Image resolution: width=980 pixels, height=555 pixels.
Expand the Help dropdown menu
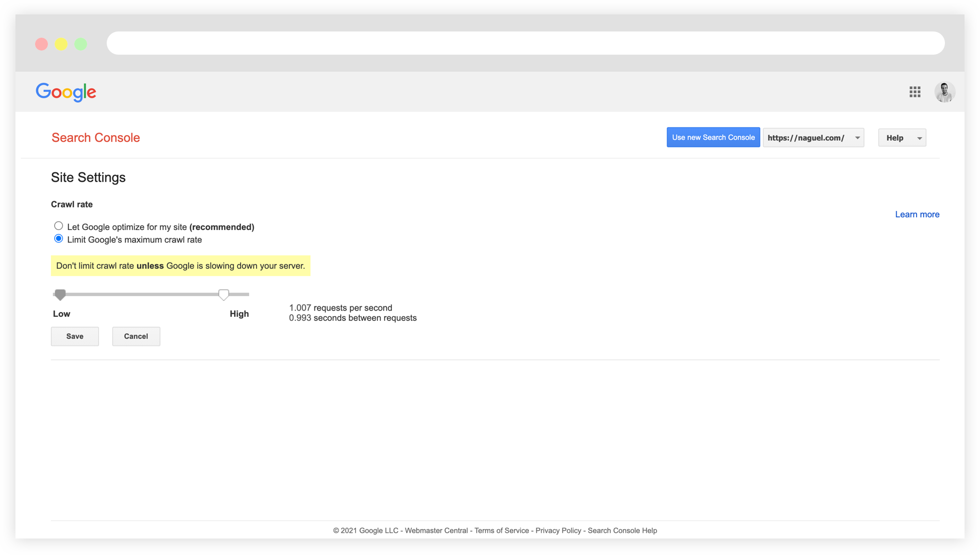click(902, 138)
